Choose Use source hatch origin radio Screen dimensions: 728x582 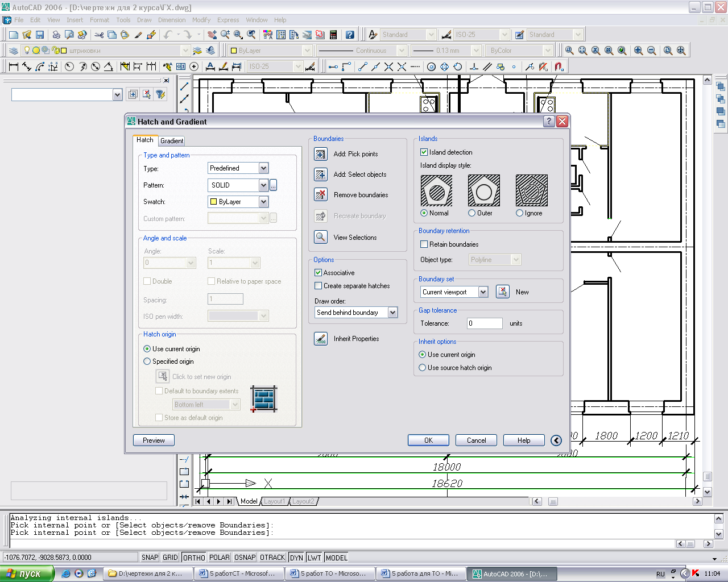pos(422,368)
